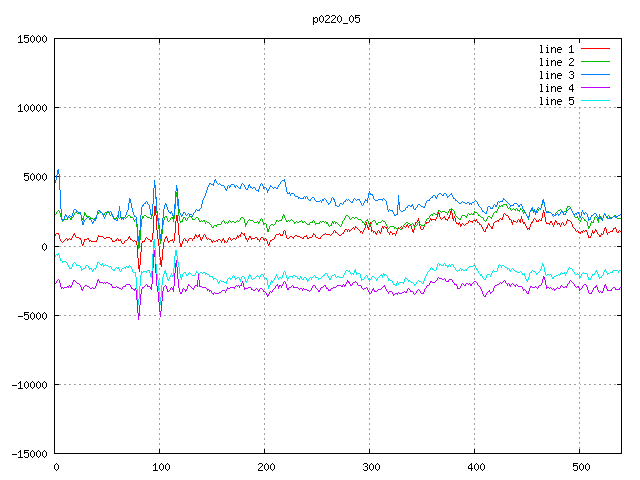Click the "line 5" legend label

(x=557, y=101)
